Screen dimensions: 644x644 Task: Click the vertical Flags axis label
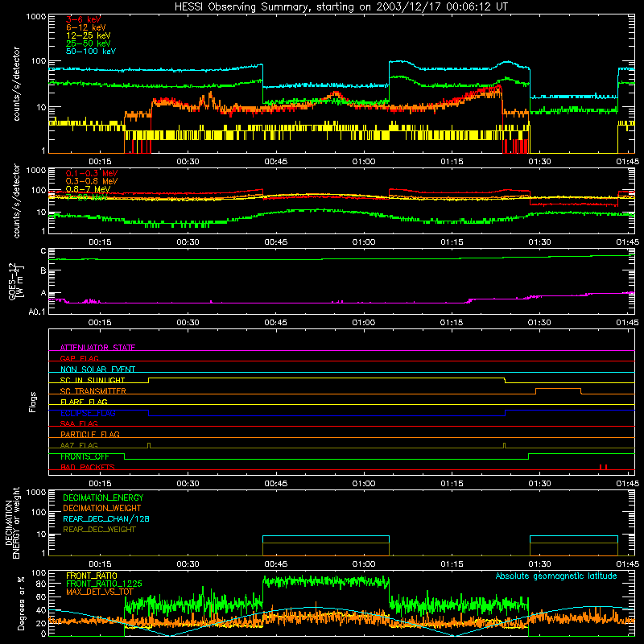[33, 402]
